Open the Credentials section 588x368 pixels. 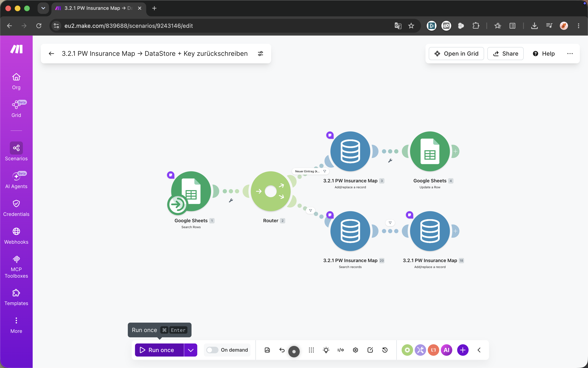coord(16,208)
